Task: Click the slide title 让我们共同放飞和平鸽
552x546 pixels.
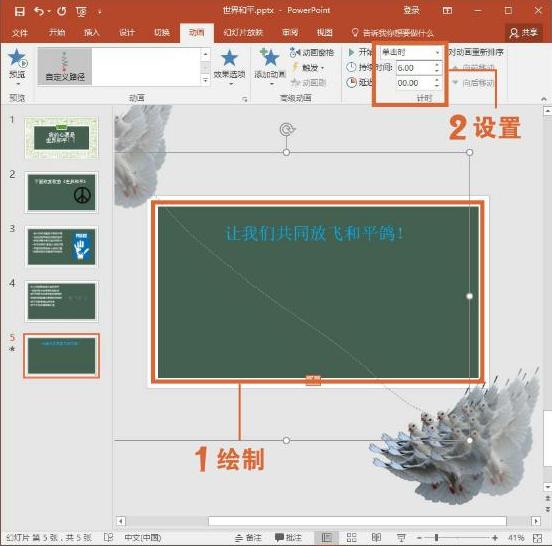Action: coord(314,233)
